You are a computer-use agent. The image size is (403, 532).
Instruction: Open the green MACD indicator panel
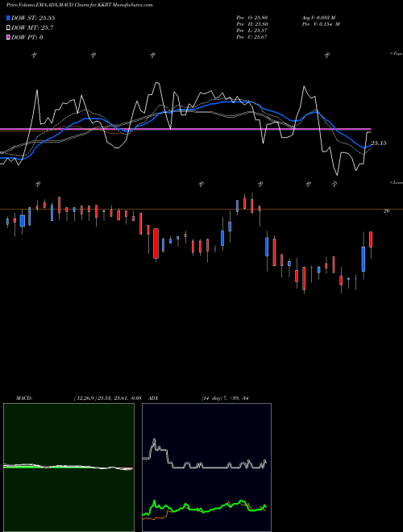pos(69,468)
